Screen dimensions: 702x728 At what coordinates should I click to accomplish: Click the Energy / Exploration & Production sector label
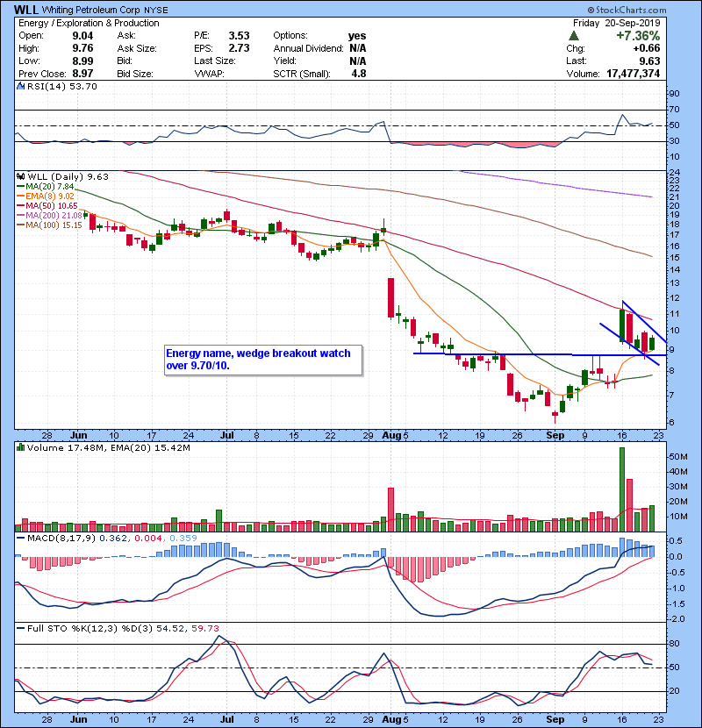click(89, 23)
